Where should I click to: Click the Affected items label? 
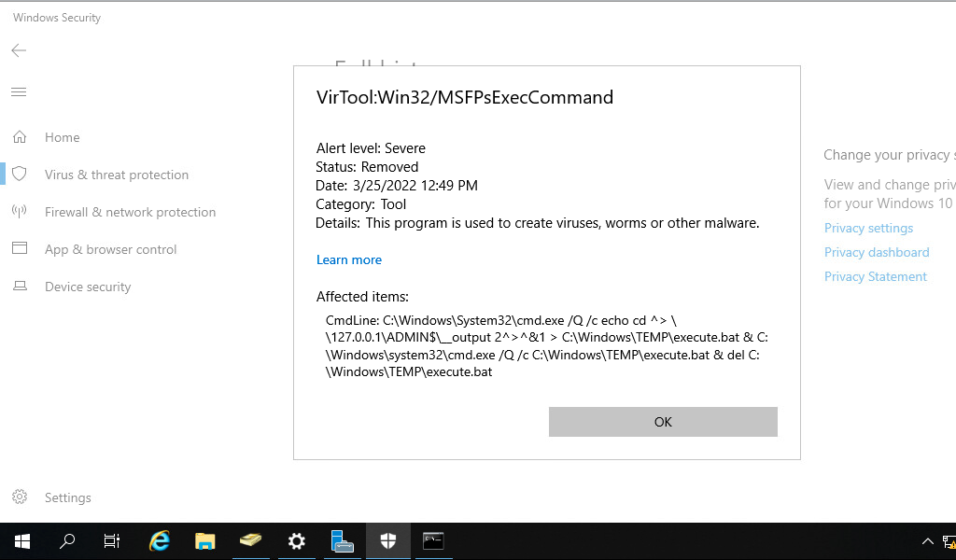coord(362,297)
